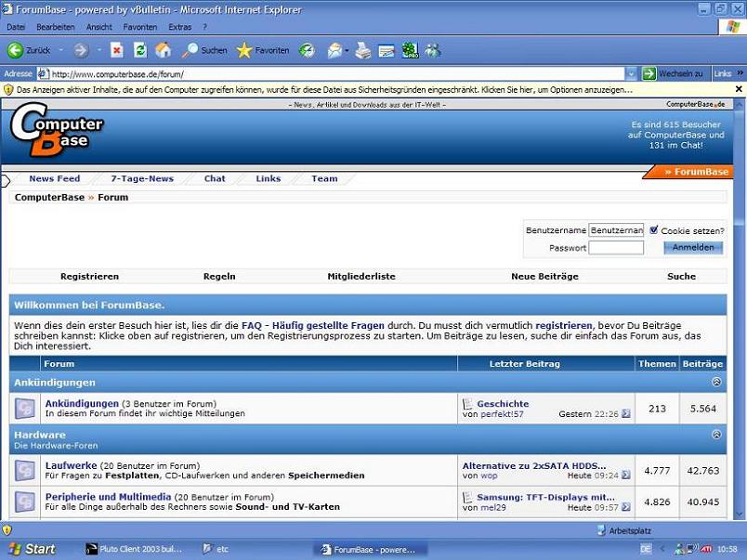This screenshot has height=560, width=747.
Task: Switch to the 7-Tage-News tab
Action: pos(142,178)
